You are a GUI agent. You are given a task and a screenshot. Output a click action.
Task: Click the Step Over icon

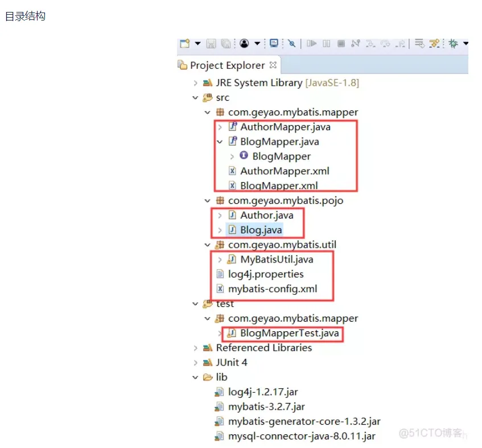pos(385,44)
